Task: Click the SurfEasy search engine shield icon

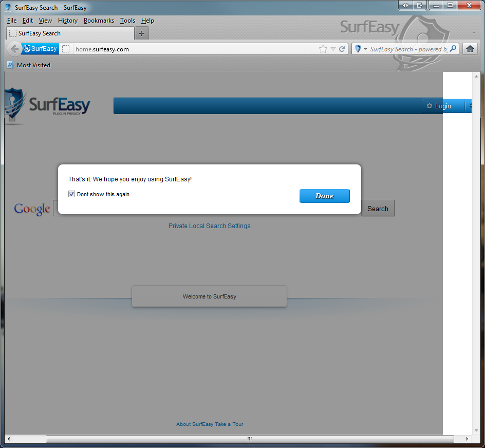Action: [358, 49]
